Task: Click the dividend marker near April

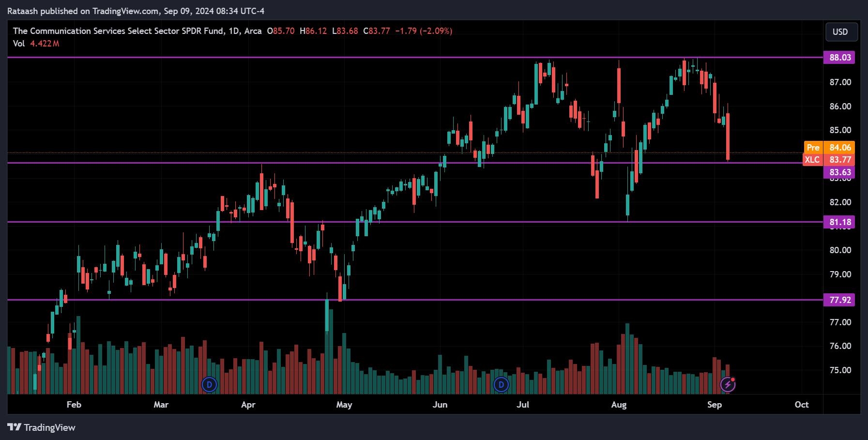Action: point(209,385)
